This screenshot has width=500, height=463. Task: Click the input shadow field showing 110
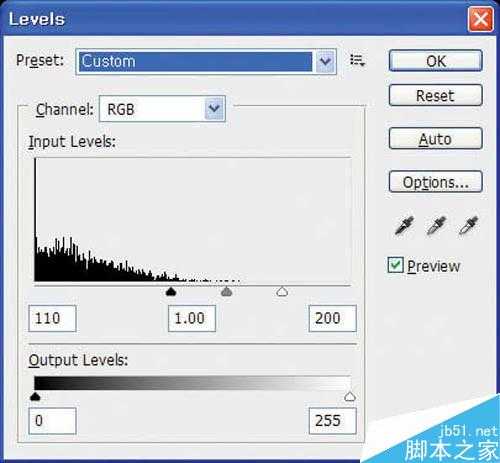pyautogui.click(x=52, y=318)
